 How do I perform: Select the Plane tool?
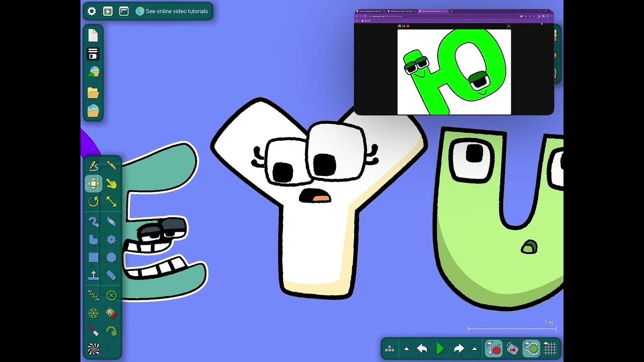(94, 276)
